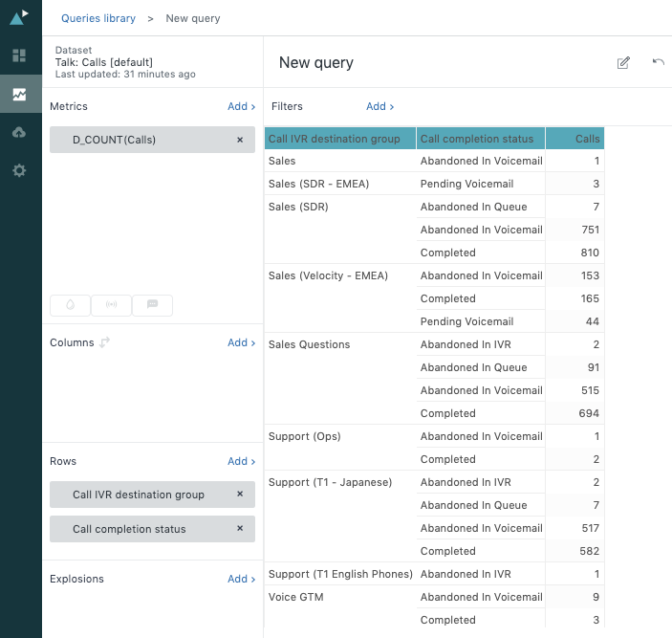Click the Calls column header
This screenshot has height=638, width=672.
pyautogui.click(x=575, y=139)
